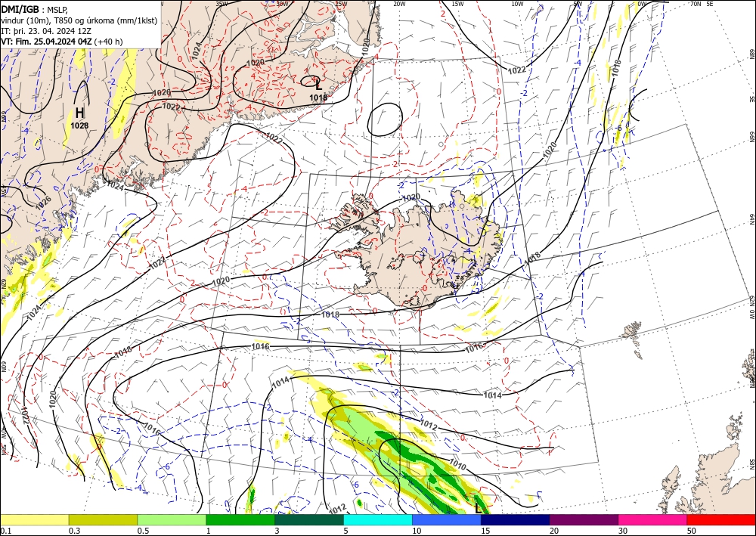Click the '5W' longitude label
Viewport: 756px width, 536px height.
(578, 4)
